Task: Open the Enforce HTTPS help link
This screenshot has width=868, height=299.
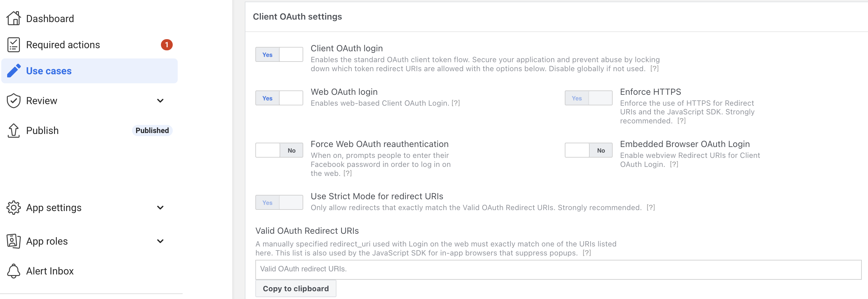Action: pyautogui.click(x=681, y=121)
